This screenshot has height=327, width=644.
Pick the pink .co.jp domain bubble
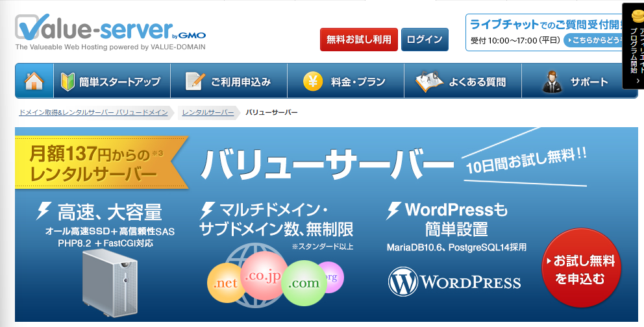(264, 275)
